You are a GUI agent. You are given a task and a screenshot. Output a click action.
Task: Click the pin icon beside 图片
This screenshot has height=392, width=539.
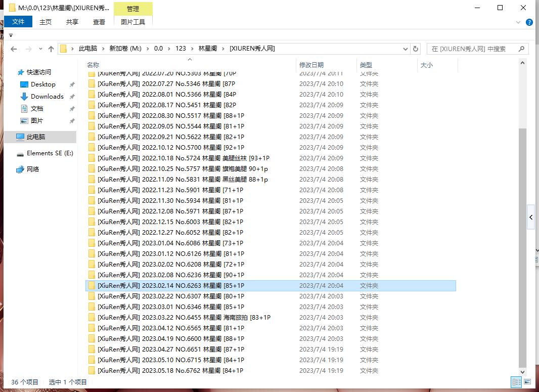72,121
